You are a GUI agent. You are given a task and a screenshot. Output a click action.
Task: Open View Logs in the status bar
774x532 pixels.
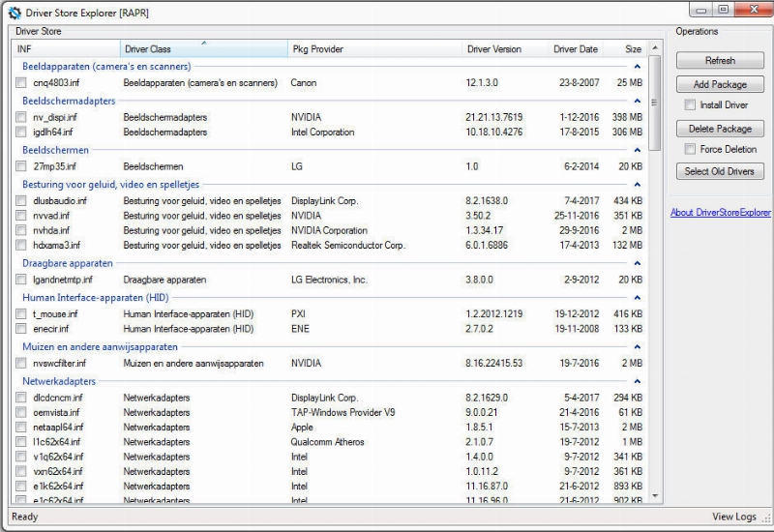click(x=733, y=517)
